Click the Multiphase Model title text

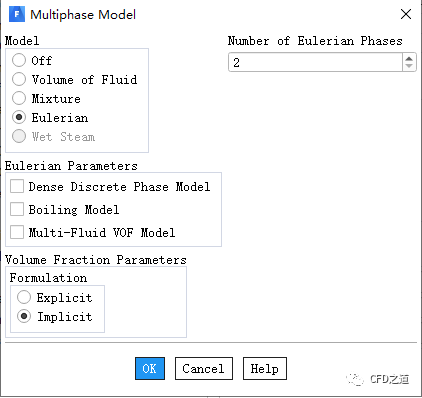tap(83, 15)
